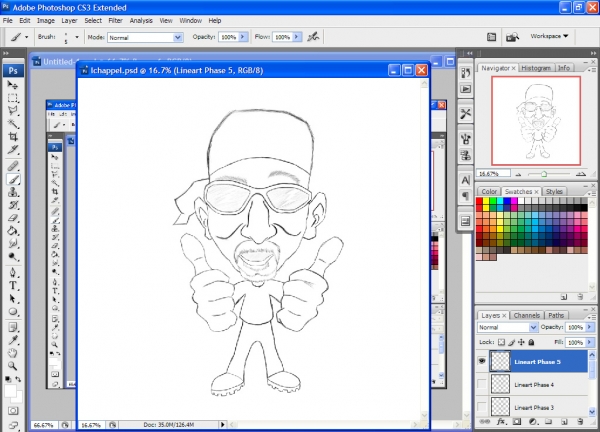The image size is (600, 432).
Task: Select the Eyedropper tool
Action: tap(13, 340)
